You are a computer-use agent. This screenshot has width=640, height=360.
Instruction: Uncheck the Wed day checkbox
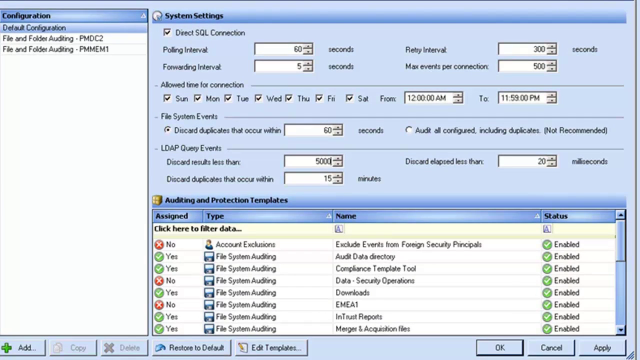point(258,98)
